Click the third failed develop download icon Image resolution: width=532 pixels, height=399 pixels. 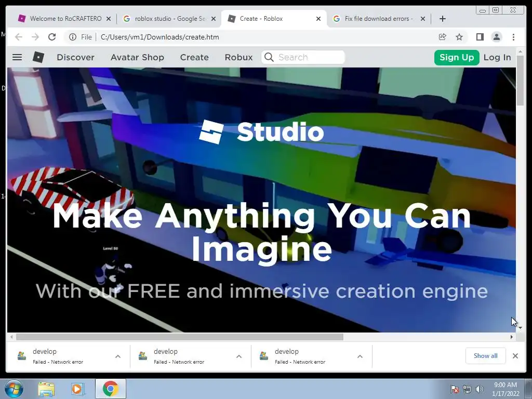click(x=263, y=356)
